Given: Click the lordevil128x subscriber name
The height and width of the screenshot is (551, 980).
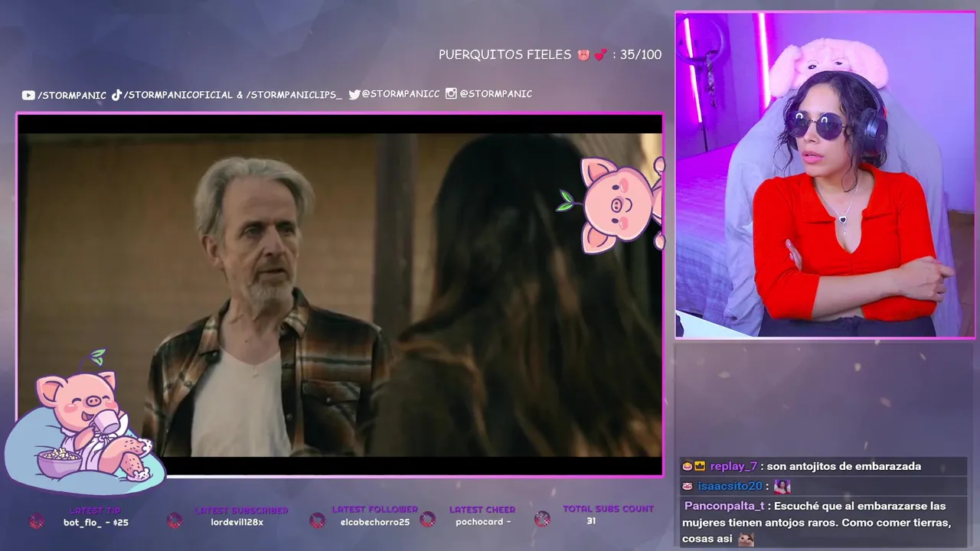Looking at the screenshot, I should pos(237,523).
